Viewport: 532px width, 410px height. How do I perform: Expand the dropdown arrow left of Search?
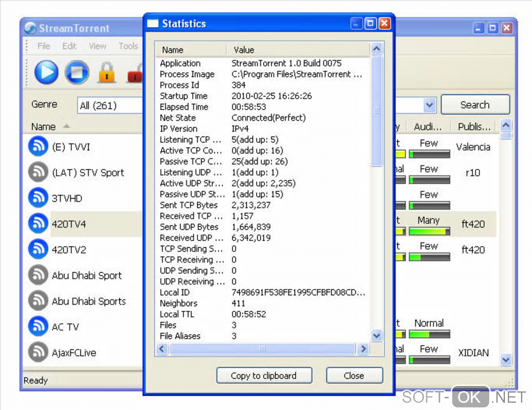pos(430,105)
